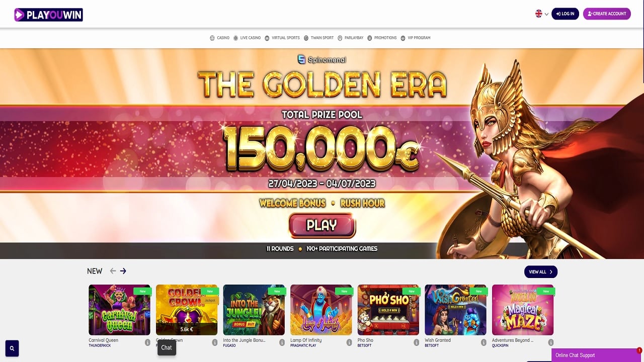Viewport: 644px width, 362px height.
Task: Click the UK flag language icon
Action: pyautogui.click(x=539, y=14)
